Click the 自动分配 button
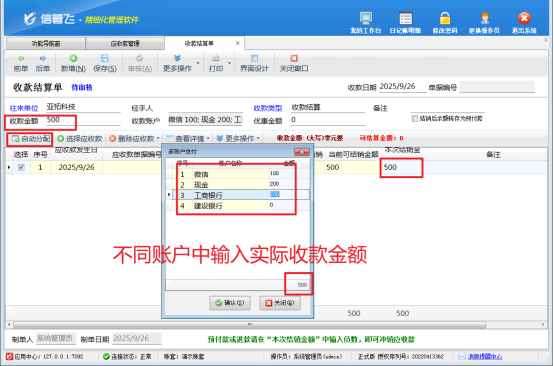554x366 pixels. click(x=30, y=138)
